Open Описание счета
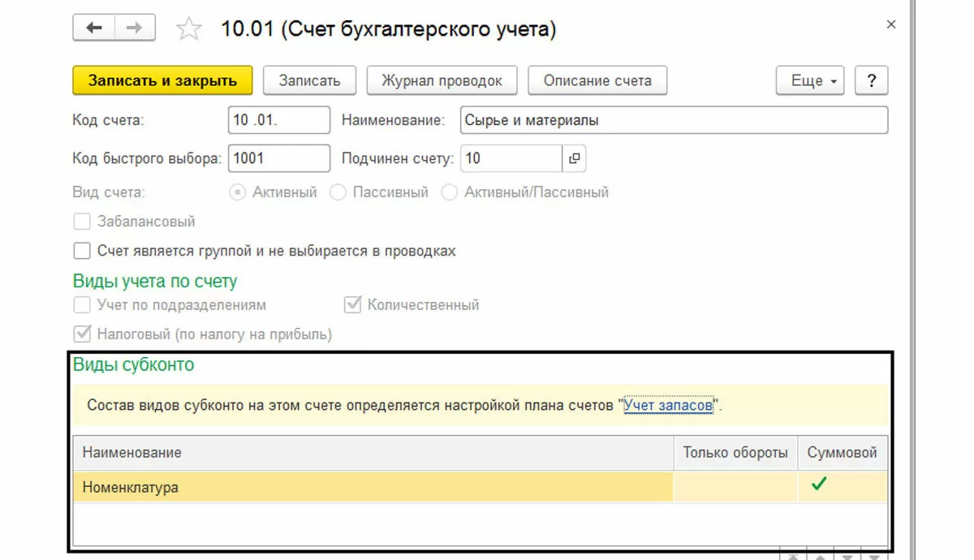Image resolution: width=974 pixels, height=560 pixels. [x=597, y=80]
